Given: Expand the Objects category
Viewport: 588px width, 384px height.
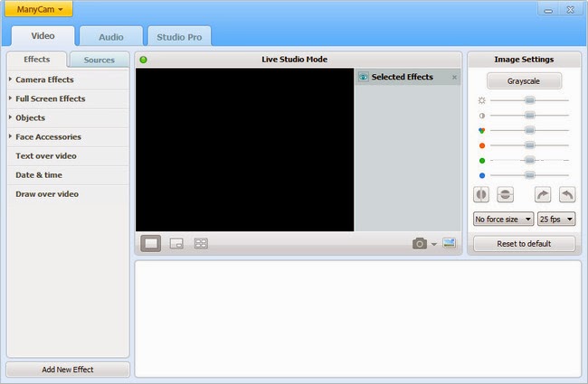Looking at the screenshot, I should (x=68, y=117).
